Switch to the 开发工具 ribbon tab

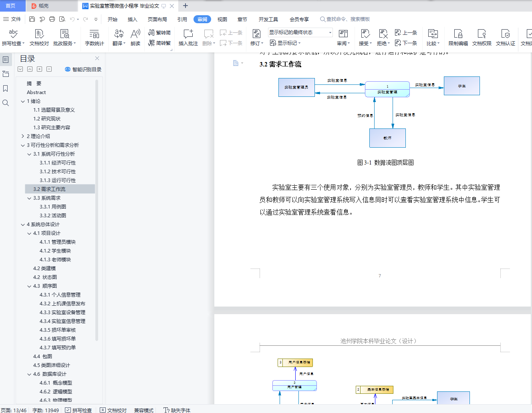coord(268,19)
